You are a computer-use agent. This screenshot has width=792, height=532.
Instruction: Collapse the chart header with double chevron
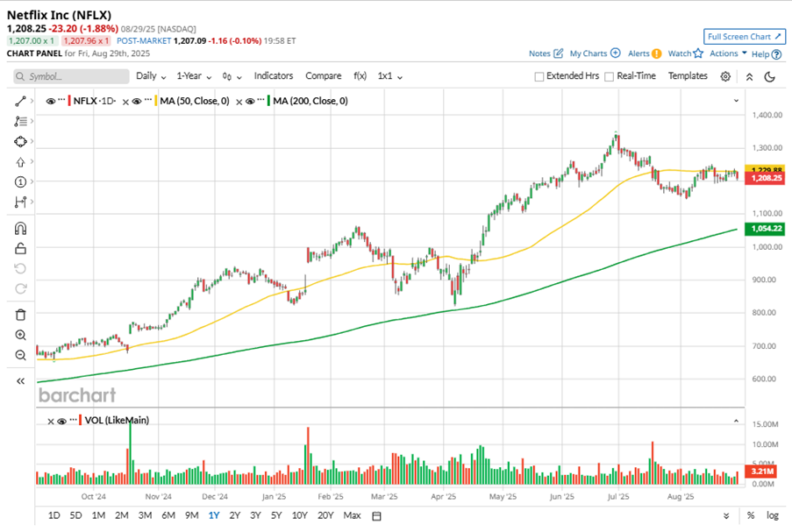(x=750, y=77)
